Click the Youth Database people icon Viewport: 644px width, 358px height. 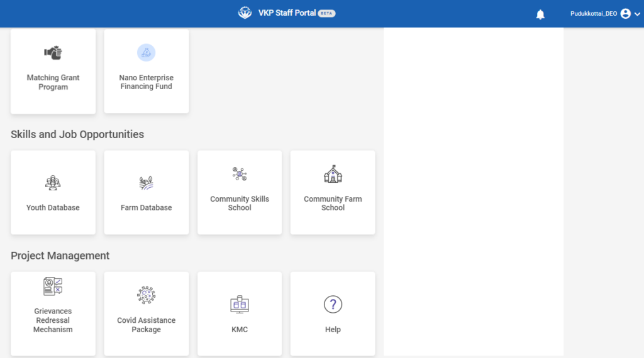53,183
